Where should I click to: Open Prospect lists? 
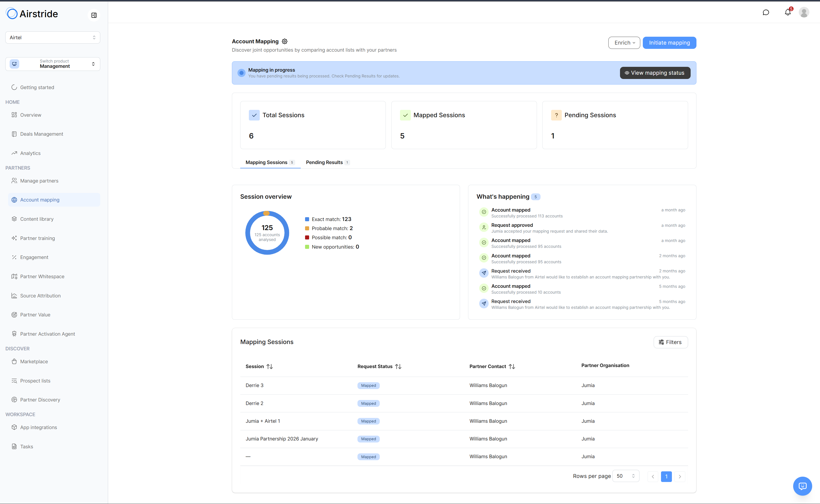[x=54, y=381]
